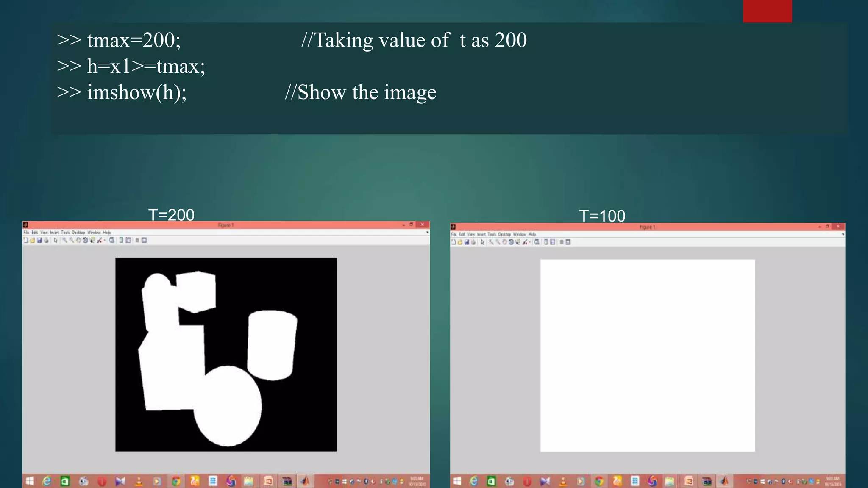Open Tools menu in T=200 figure window

click(65, 232)
